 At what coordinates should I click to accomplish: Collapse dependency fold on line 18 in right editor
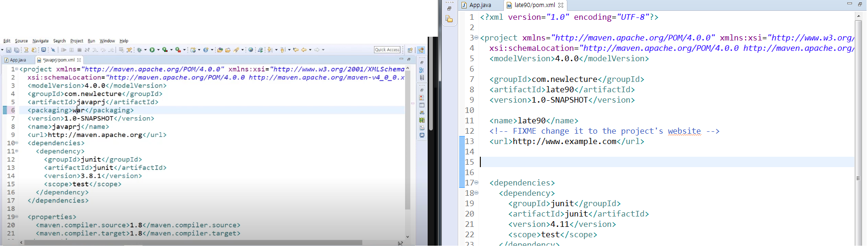click(476, 193)
